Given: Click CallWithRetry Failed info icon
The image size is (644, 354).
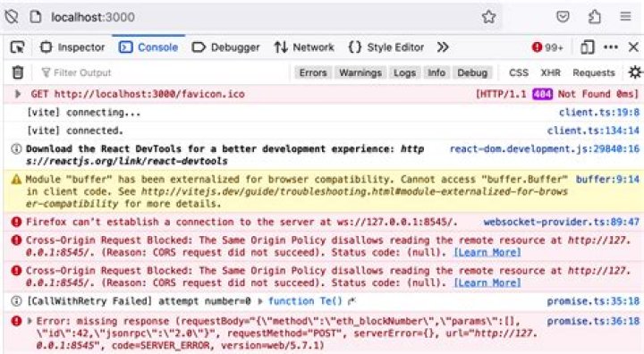Looking at the screenshot, I should [16, 301].
